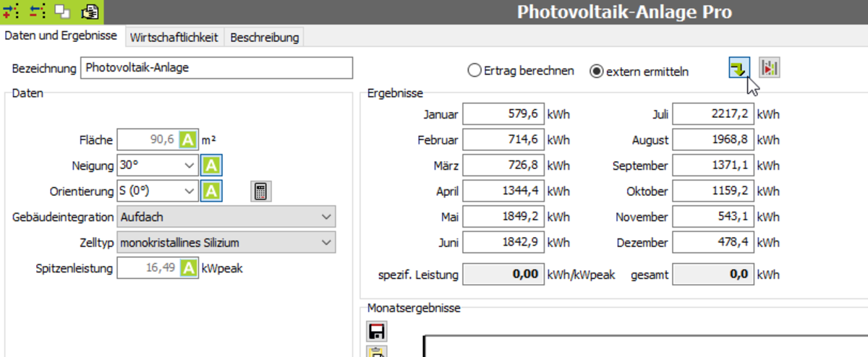Click the Bezeichnung text field
The height and width of the screenshot is (357, 868).
pyautogui.click(x=216, y=68)
